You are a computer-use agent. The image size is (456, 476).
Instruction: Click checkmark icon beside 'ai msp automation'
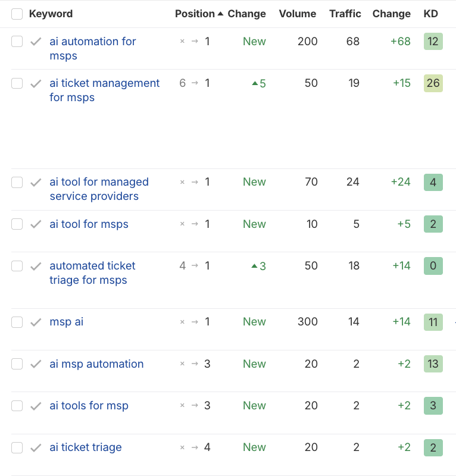click(36, 364)
